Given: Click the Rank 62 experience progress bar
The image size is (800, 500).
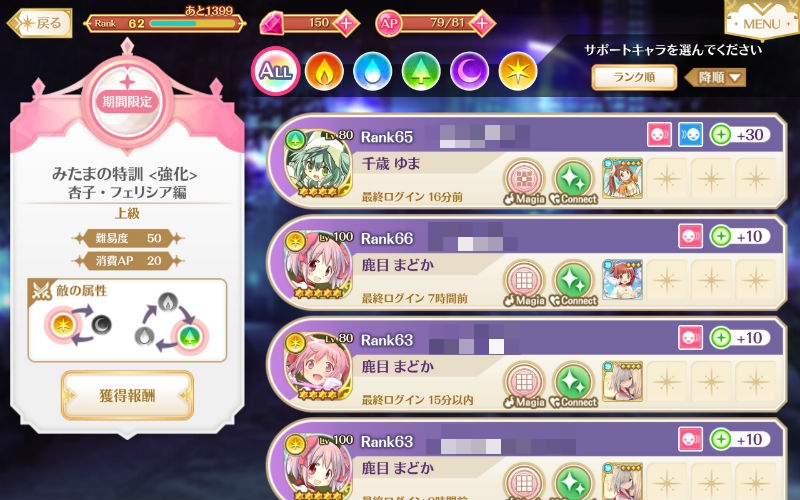Looking at the screenshot, I should coord(193,23).
